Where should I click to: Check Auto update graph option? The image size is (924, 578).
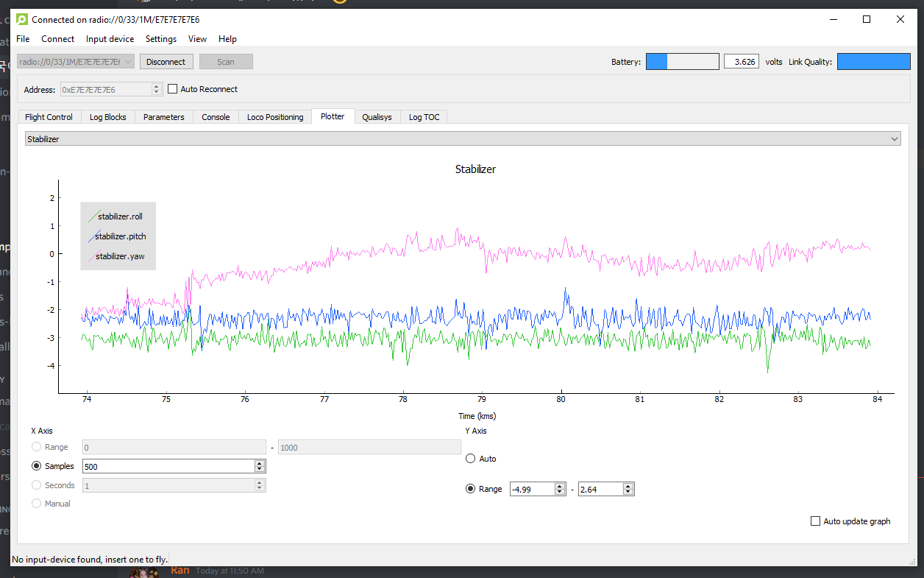point(815,521)
